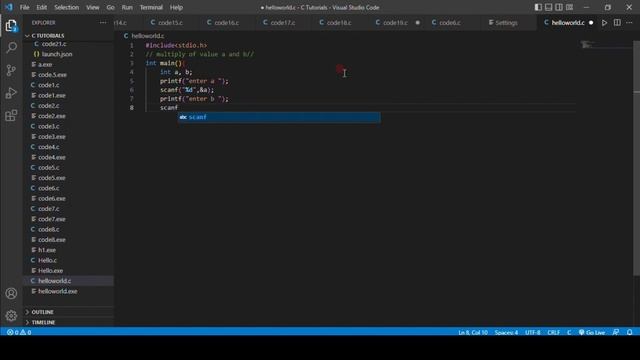Click the editor vertical scrollbar

pyautogui.click(x=636, y=159)
